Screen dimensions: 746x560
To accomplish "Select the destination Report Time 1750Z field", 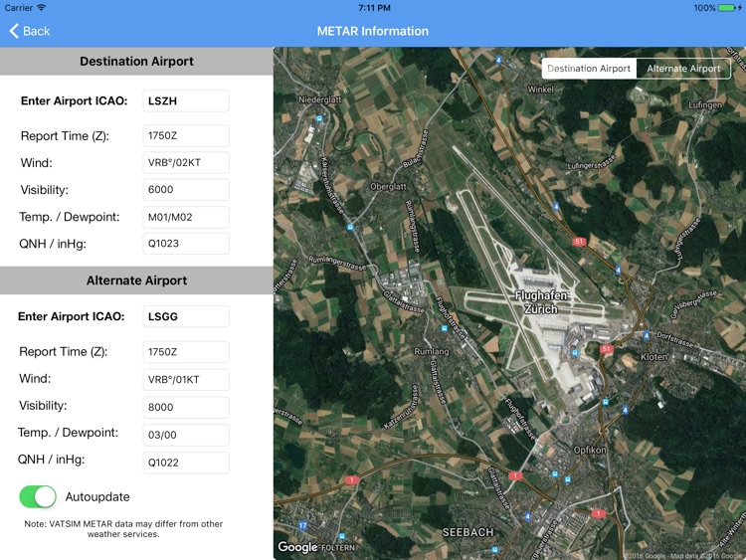I will (186, 135).
